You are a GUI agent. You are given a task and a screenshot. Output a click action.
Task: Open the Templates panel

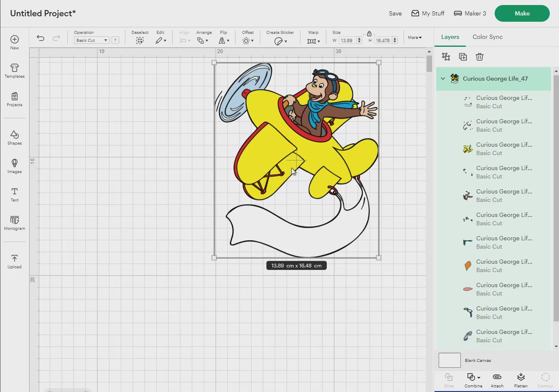point(15,71)
